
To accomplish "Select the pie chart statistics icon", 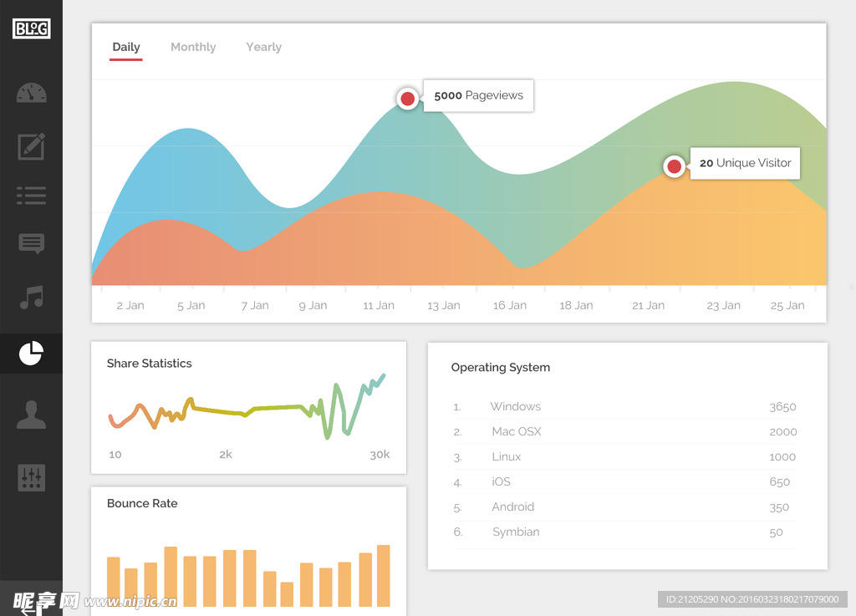I will pyautogui.click(x=31, y=353).
